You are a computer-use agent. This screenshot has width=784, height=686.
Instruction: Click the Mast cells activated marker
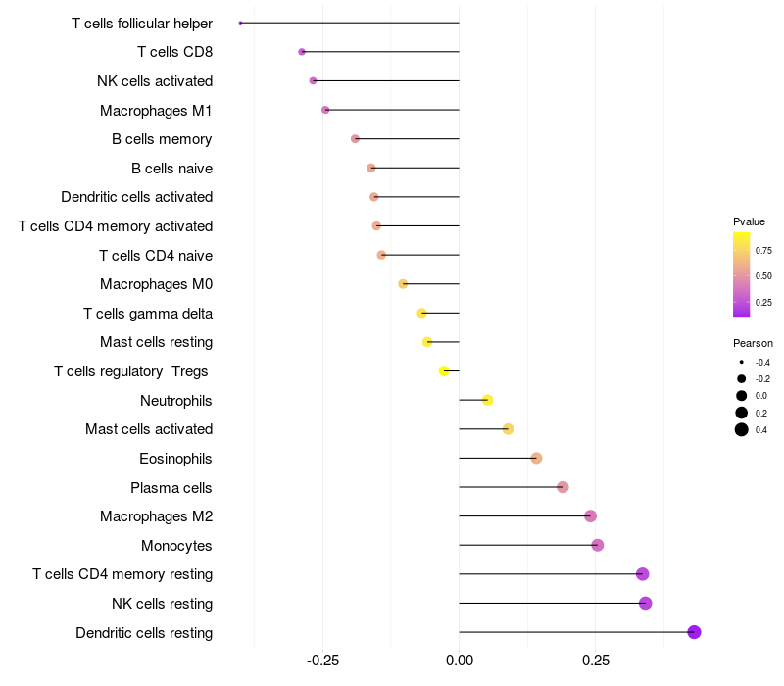(508, 429)
